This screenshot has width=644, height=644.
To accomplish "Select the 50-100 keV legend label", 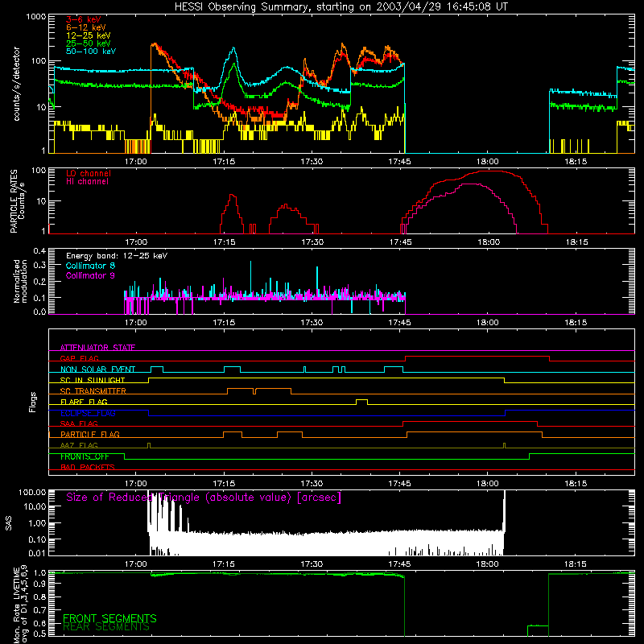I will 91,51.
